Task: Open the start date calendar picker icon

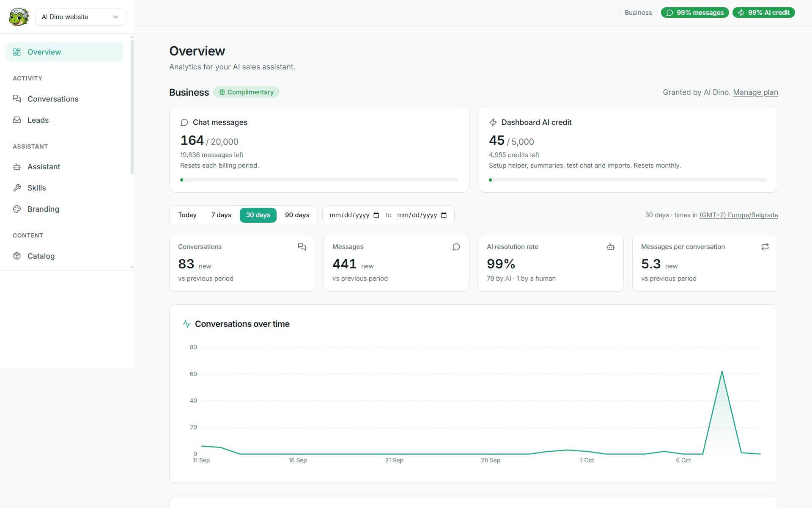Action: click(376, 215)
